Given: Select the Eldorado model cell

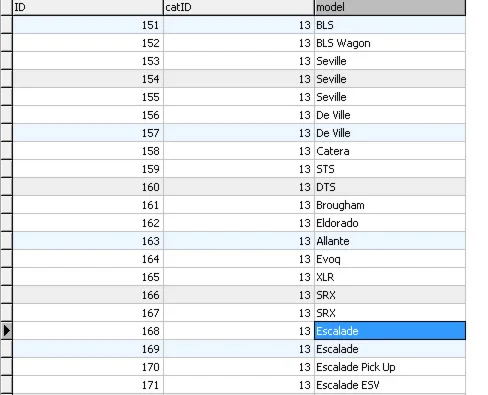Looking at the screenshot, I should (x=390, y=223).
